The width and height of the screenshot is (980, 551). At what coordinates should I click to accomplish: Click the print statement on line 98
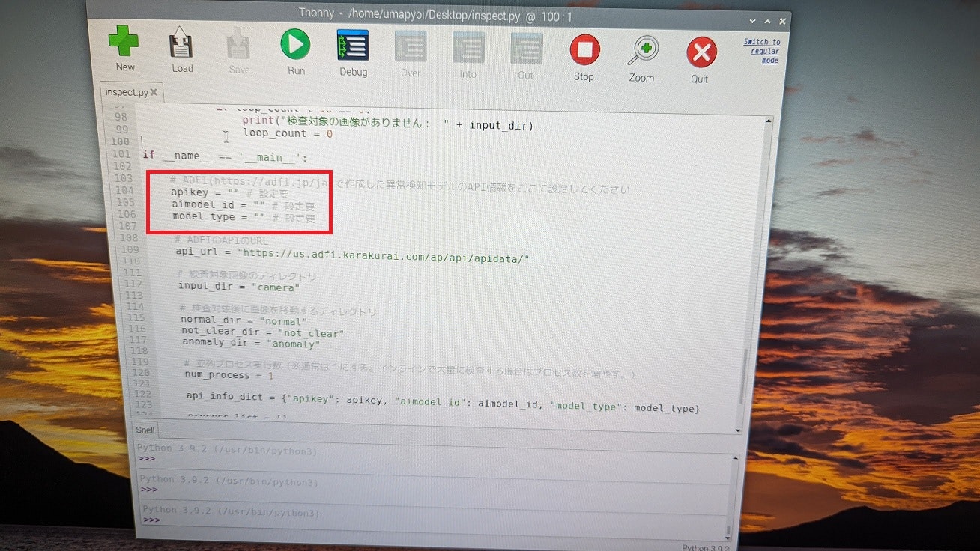pyautogui.click(x=387, y=124)
